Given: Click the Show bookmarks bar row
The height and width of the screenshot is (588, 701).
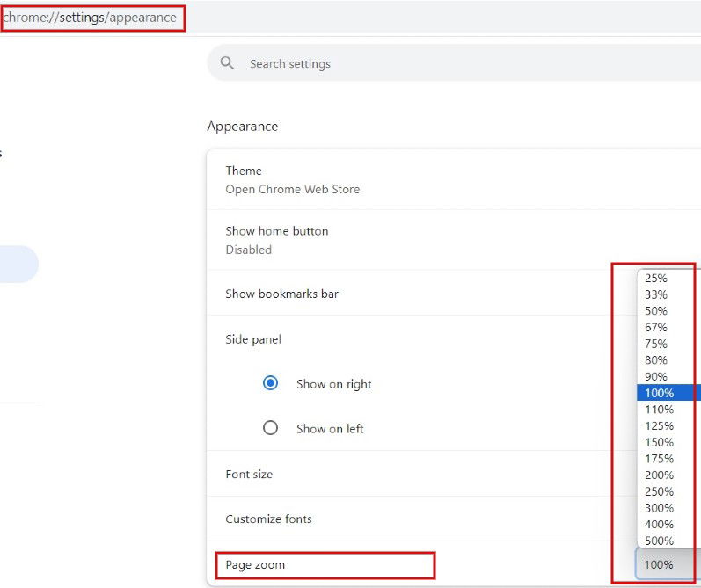Looking at the screenshot, I should pyautogui.click(x=409, y=293).
